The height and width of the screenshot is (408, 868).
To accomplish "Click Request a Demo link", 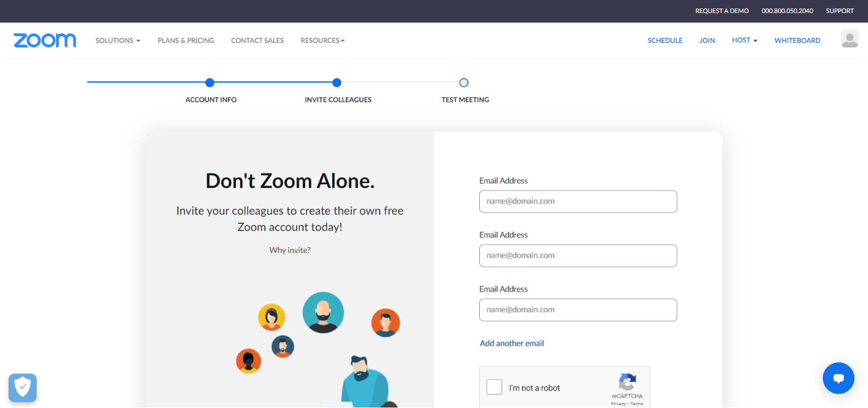I will click(x=722, y=11).
